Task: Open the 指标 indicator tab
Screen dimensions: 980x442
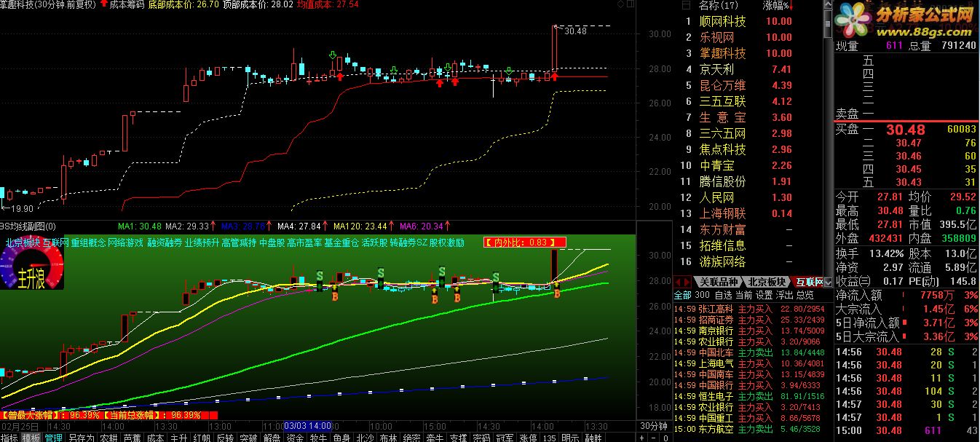Action: (x=9, y=438)
